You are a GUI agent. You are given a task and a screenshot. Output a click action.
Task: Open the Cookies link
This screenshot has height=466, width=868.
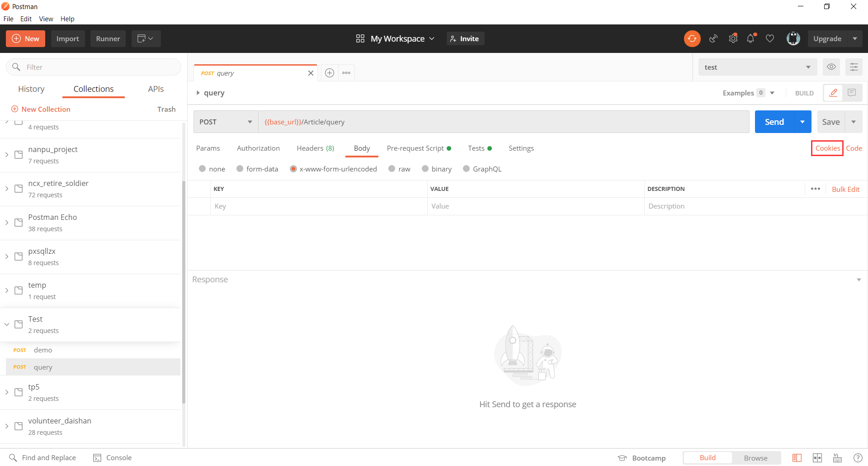tap(828, 148)
